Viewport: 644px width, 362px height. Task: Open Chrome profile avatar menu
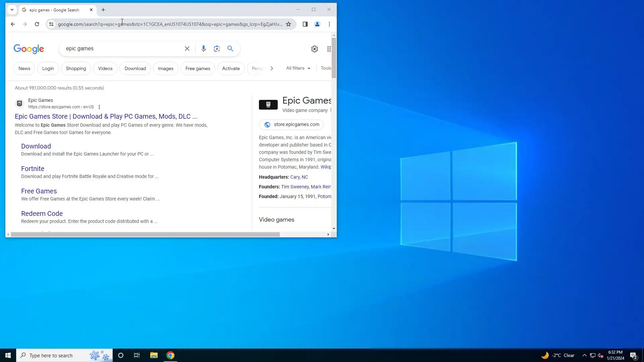coord(317,24)
